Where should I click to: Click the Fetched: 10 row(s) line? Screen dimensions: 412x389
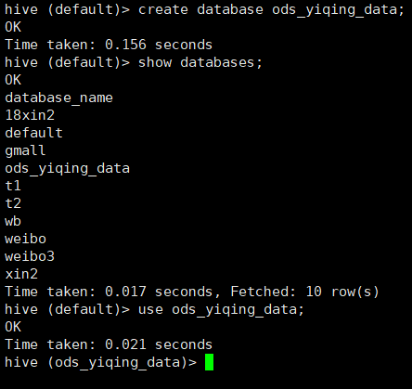pyautogui.click(x=192, y=292)
